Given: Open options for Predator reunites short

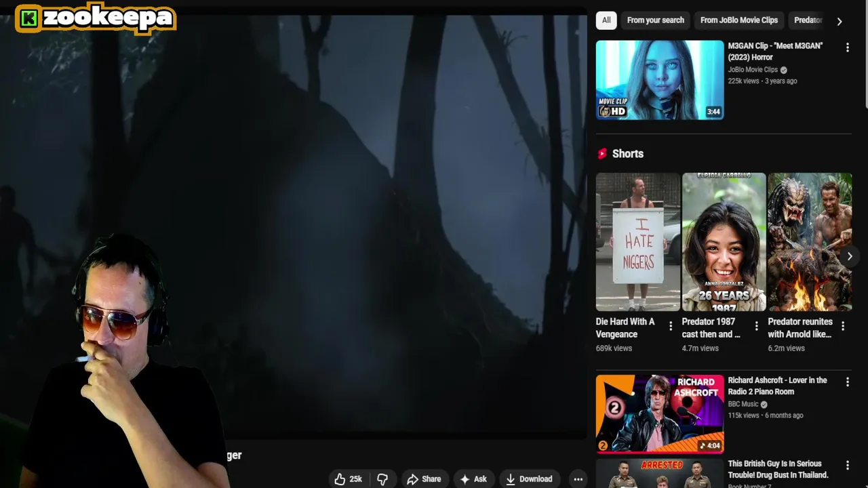Looking at the screenshot, I should coord(843,326).
